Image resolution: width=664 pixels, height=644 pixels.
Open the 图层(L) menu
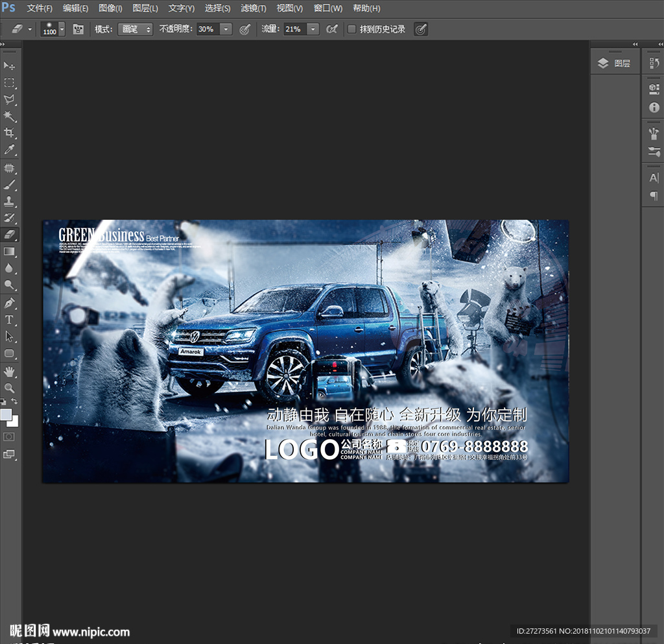(145, 8)
